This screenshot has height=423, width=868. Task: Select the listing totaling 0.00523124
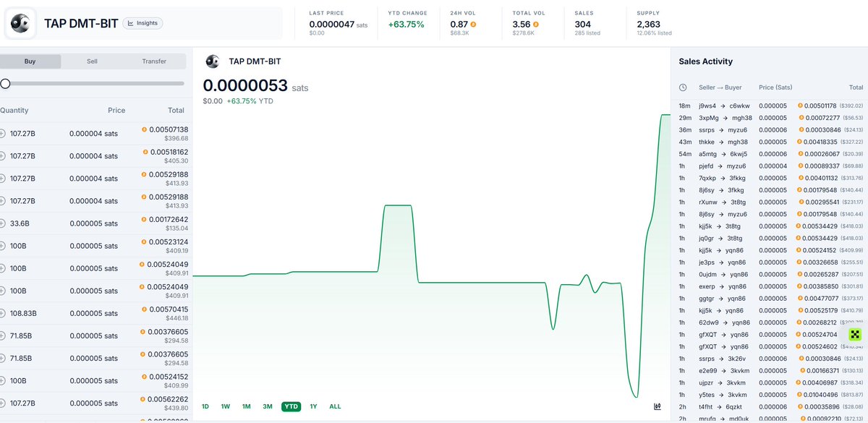pyautogui.click(x=94, y=246)
